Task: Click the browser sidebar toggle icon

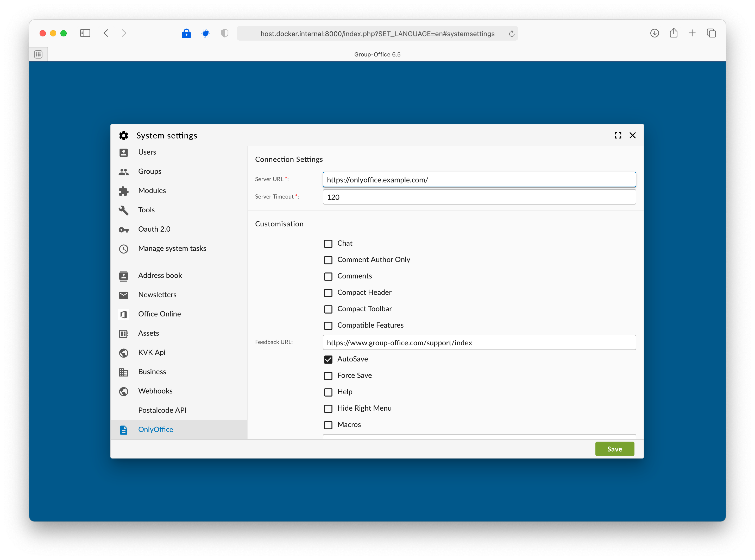Action: (x=85, y=33)
